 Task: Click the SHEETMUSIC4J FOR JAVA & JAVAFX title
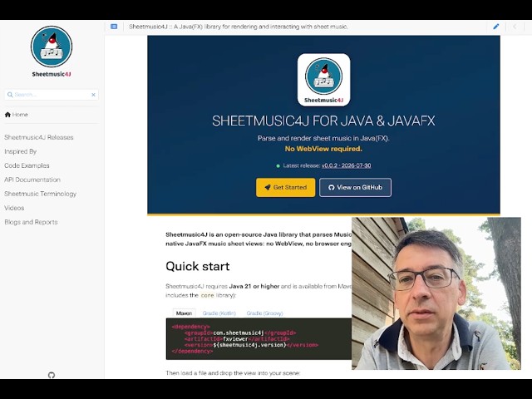click(323, 121)
